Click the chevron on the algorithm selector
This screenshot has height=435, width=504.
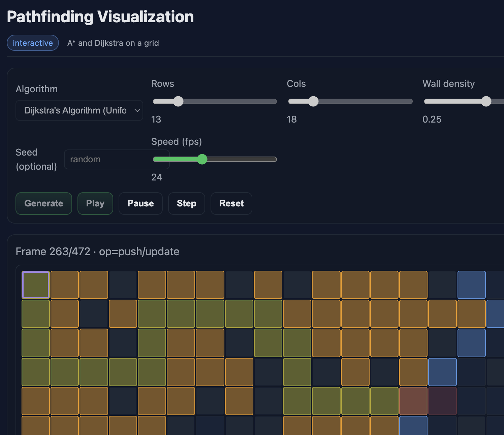click(x=137, y=110)
